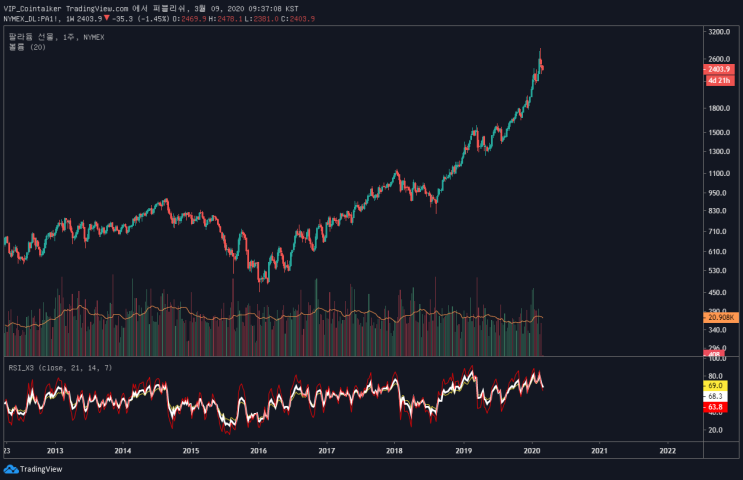The width and height of the screenshot is (743, 480).
Task: Click the 3200.0 price axis label
Action: coord(719,32)
